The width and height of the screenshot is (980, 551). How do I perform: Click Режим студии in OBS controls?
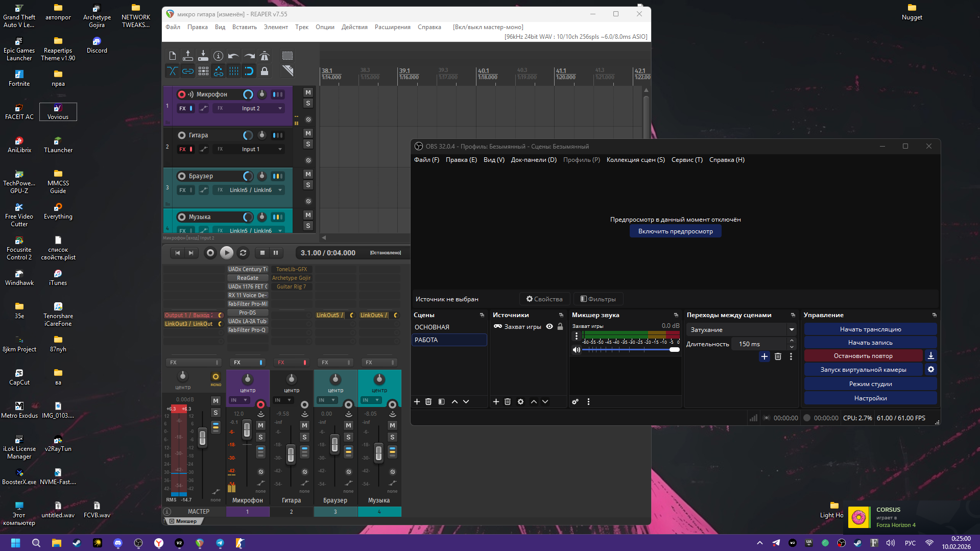(870, 384)
